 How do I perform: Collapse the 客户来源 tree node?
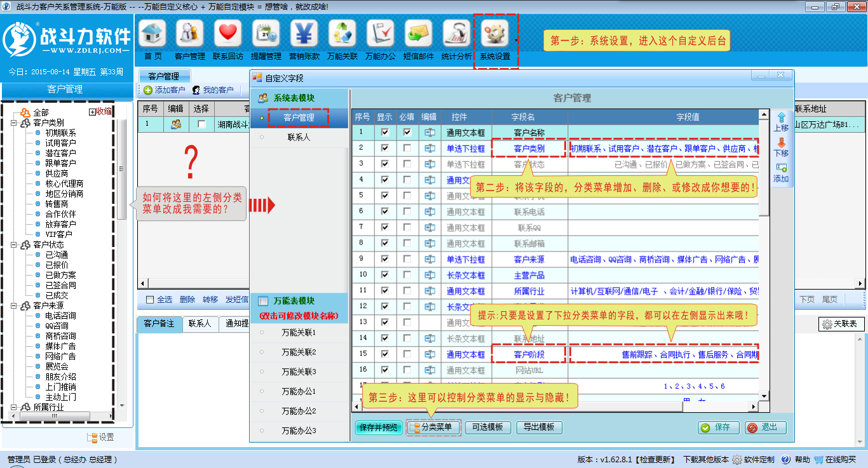point(14,305)
